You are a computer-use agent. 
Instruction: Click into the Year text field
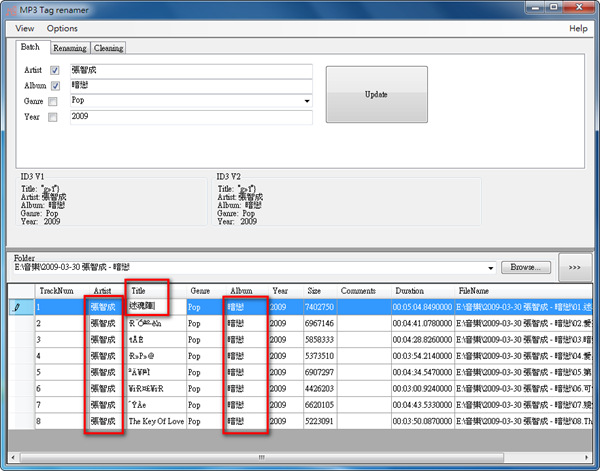190,118
